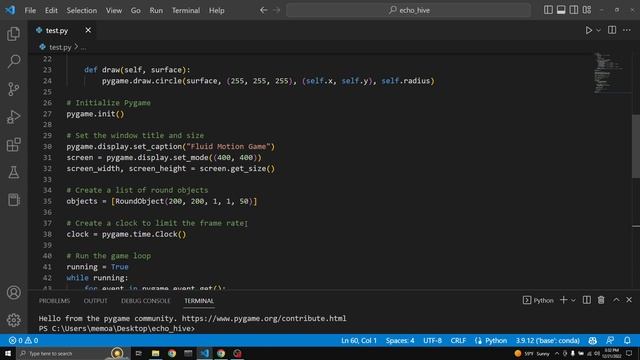Image resolution: width=640 pixels, height=360 pixels.
Task: Split the editor to the right
Action: (612, 30)
